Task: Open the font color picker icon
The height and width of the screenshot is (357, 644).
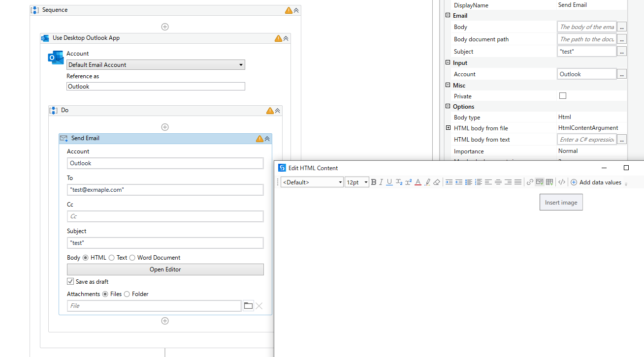Action: pyautogui.click(x=418, y=182)
